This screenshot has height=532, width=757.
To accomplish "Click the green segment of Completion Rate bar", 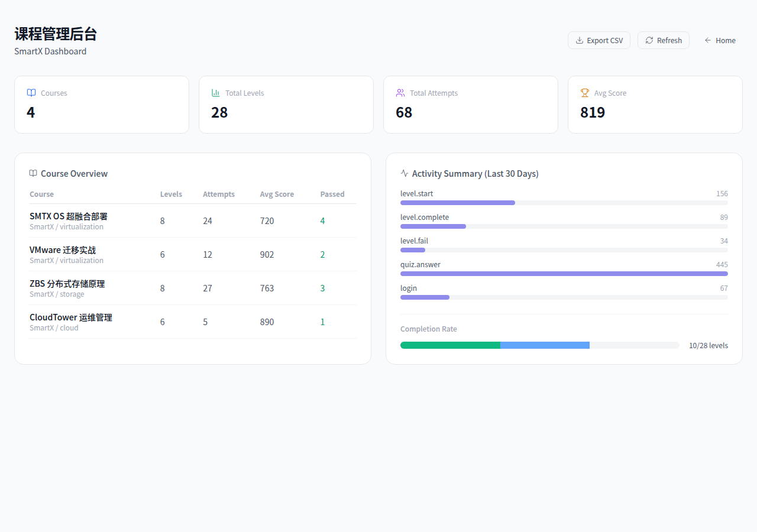I will pos(450,345).
